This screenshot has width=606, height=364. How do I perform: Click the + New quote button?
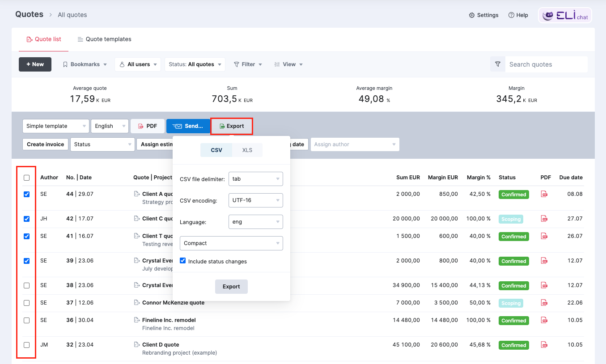35,64
